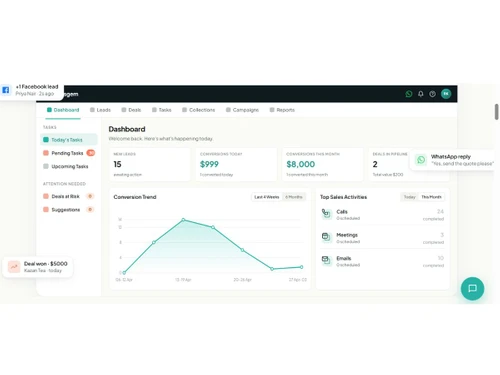Click the first data point at 06-12 Apr

(124, 273)
